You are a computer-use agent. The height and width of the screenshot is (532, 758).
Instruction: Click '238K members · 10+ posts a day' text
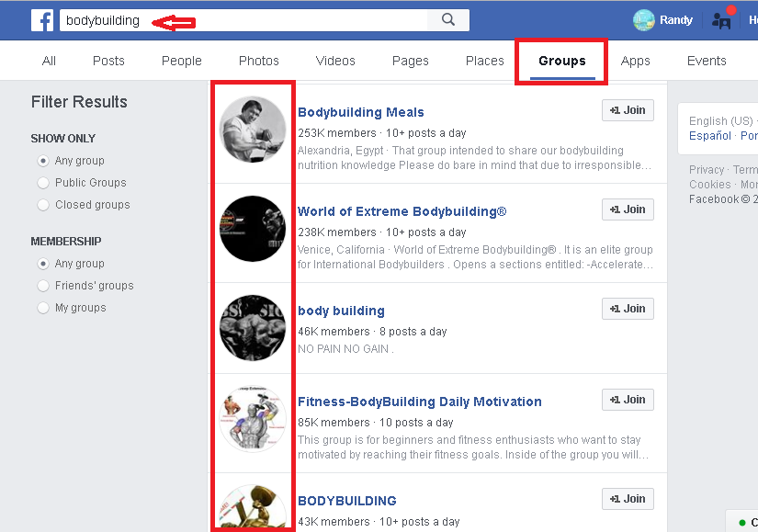click(x=382, y=232)
